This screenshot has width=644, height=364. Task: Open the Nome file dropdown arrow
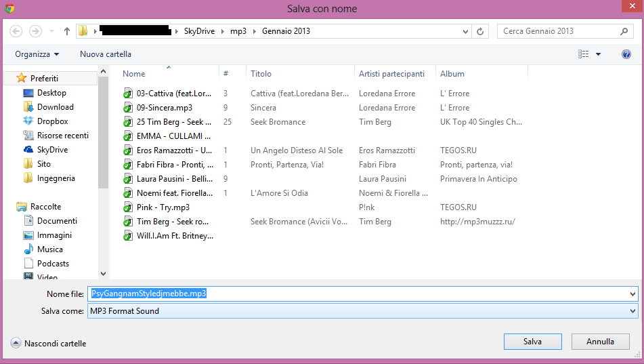[x=632, y=294]
